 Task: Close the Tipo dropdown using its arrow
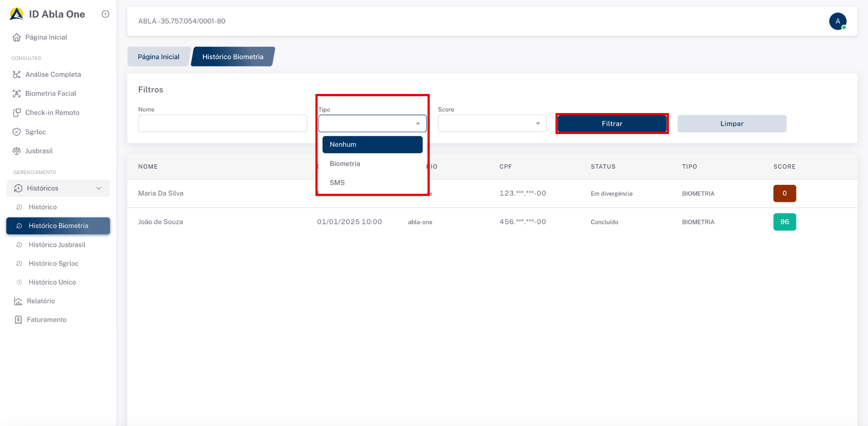pos(418,124)
